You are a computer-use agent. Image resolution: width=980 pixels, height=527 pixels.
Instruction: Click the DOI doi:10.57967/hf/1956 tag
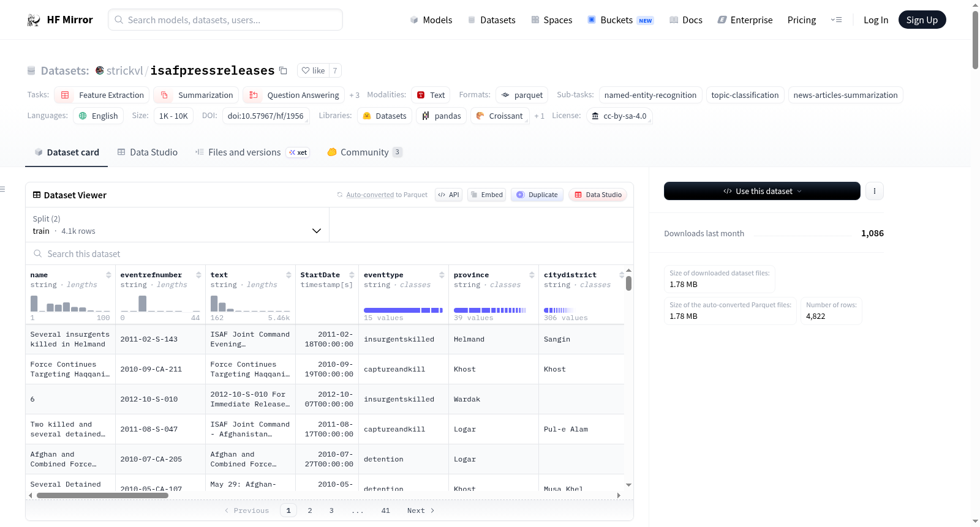point(266,116)
